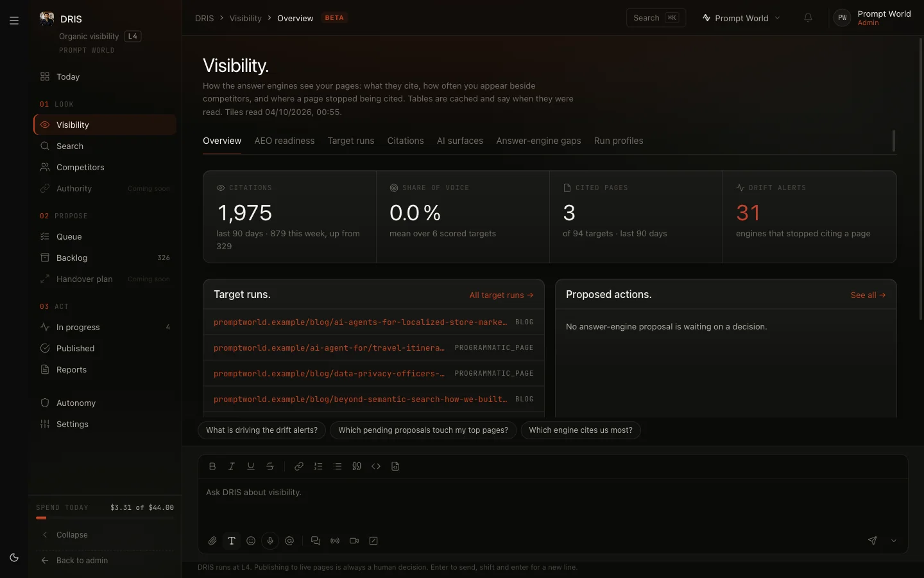Attach a file with the paperclip icon

212,541
